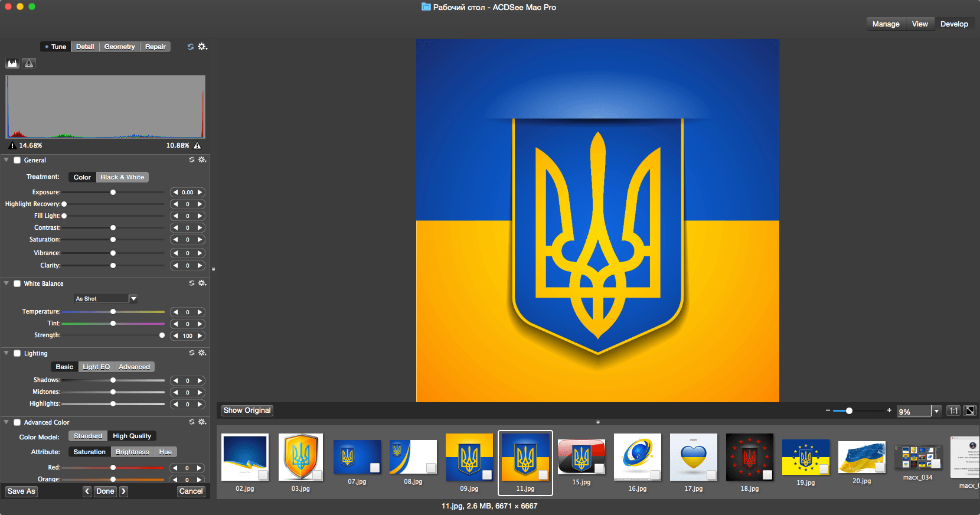The height and width of the screenshot is (515, 980).
Task: Click the Done button
Action: pyautogui.click(x=105, y=491)
